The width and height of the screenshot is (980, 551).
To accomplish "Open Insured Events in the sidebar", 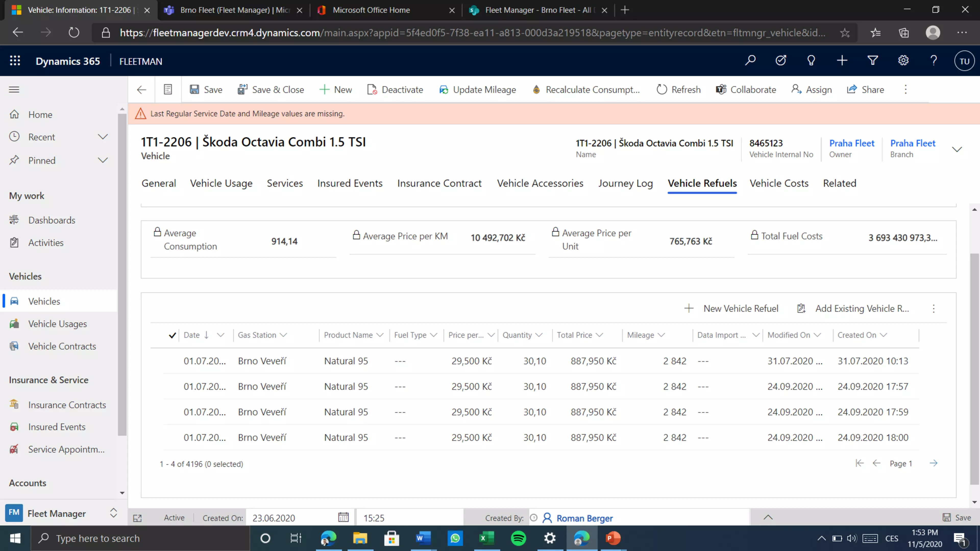I will [57, 427].
